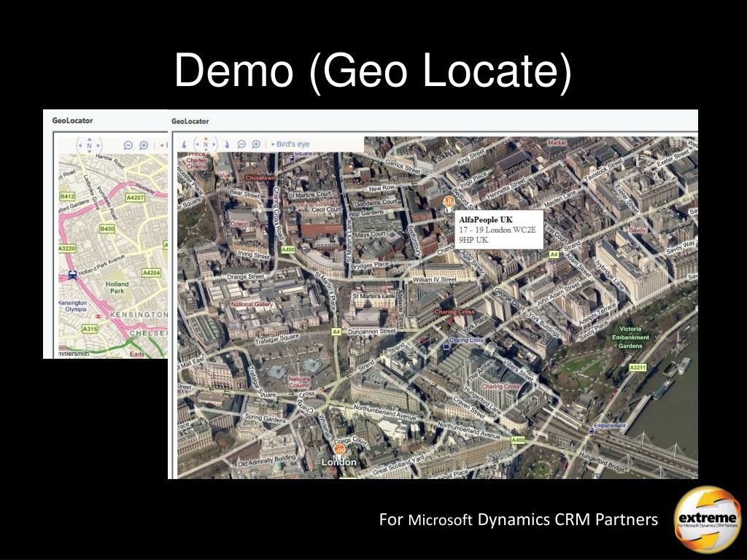Click the B450 road shield
This screenshot has height=560, width=747.
pos(107,228)
